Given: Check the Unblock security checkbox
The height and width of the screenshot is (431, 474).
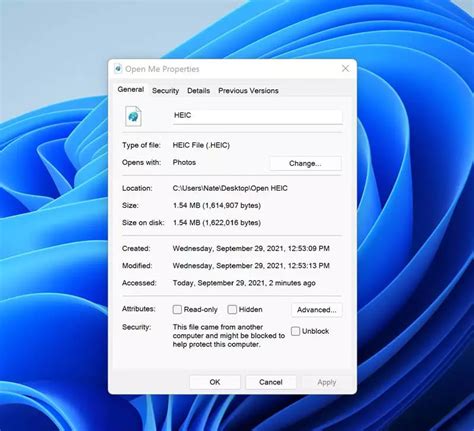Looking at the screenshot, I should coord(295,331).
